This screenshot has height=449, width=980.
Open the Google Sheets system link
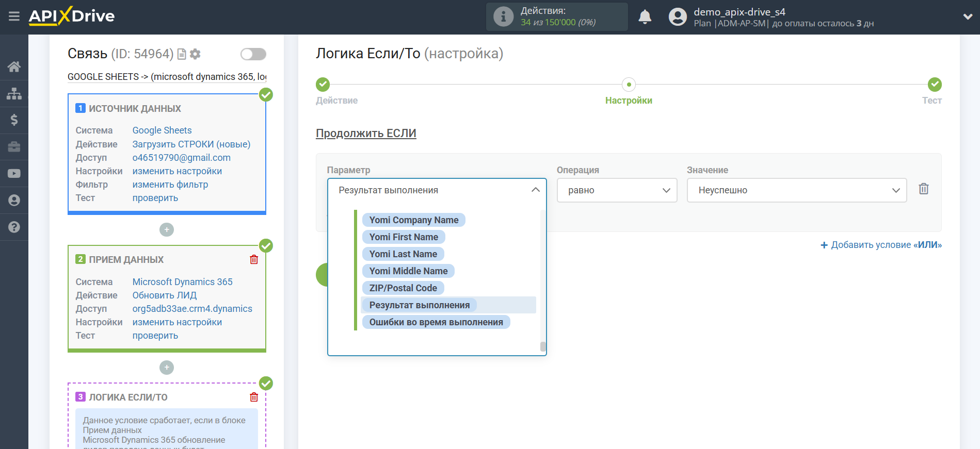click(x=162, y=130)
